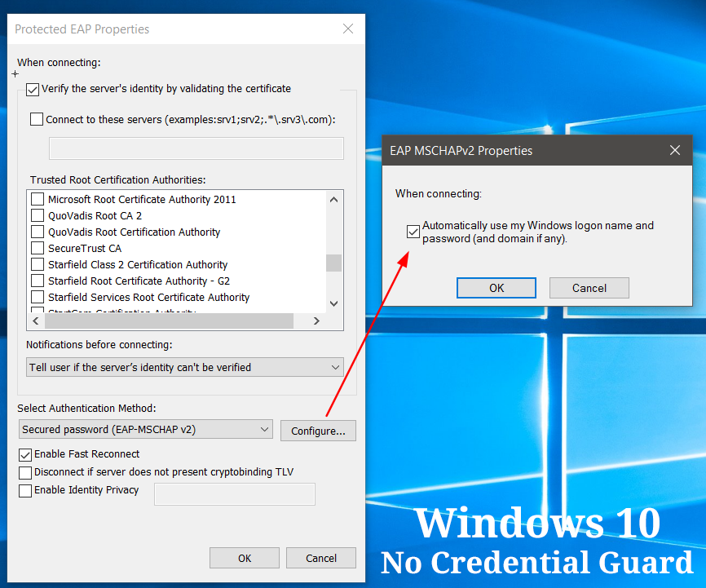Enable Disconnect if no cryptobinding TLV

click(25, 473)
